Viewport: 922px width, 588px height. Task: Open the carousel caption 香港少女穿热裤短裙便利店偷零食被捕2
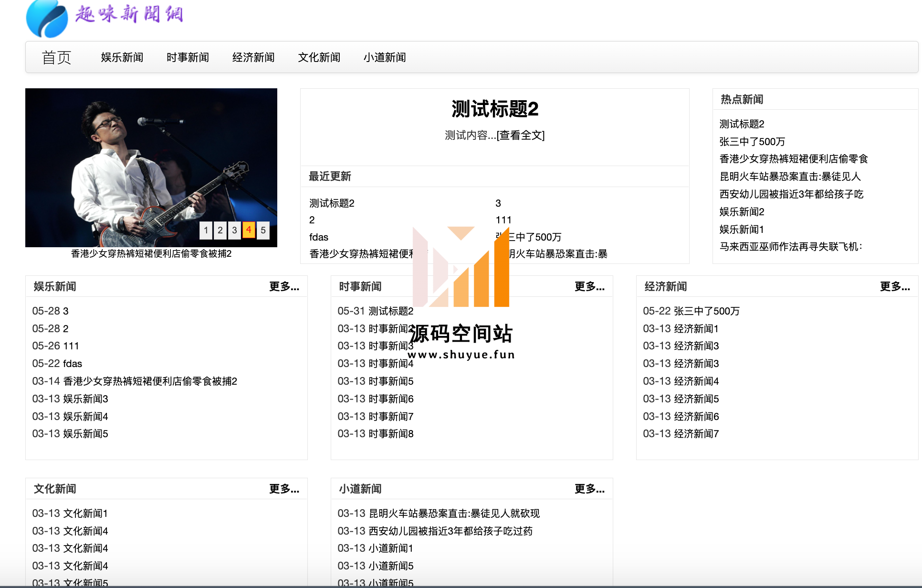(151, 254)
